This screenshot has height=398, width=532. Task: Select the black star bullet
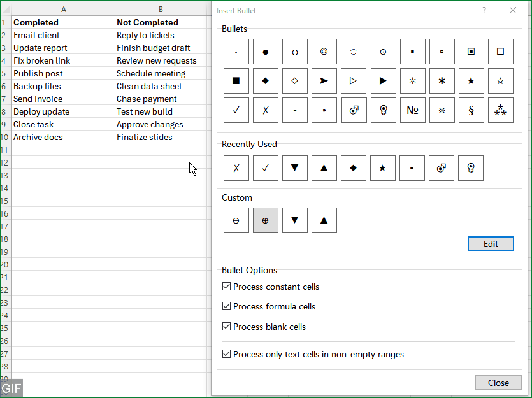tap(471, 81)
